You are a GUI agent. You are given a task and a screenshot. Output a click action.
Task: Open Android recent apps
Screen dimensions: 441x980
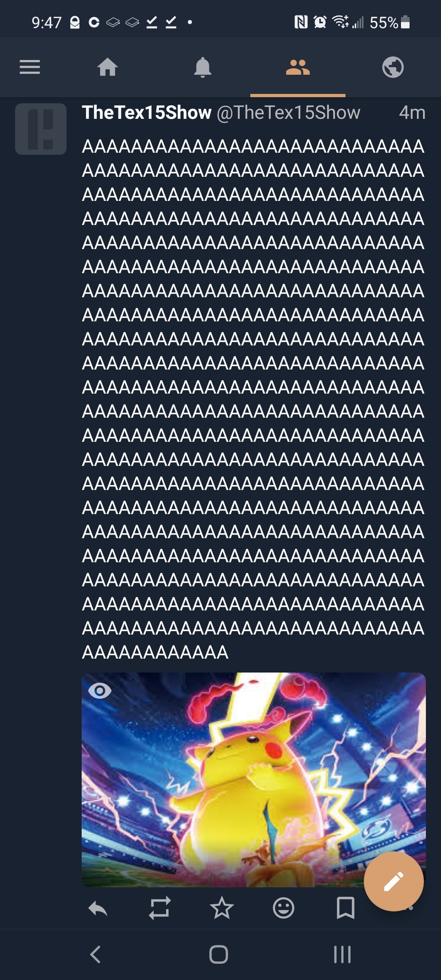pyautogui.click(x=342, y=955)
